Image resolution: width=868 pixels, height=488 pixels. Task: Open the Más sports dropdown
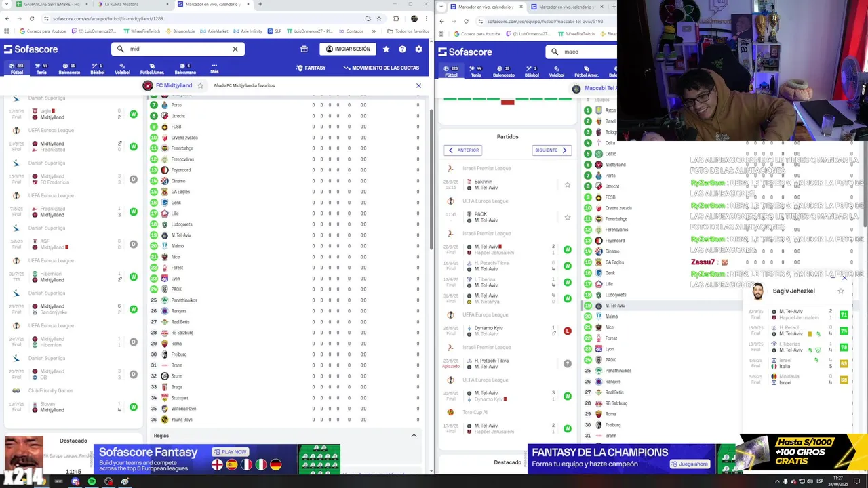click(214, 68)
